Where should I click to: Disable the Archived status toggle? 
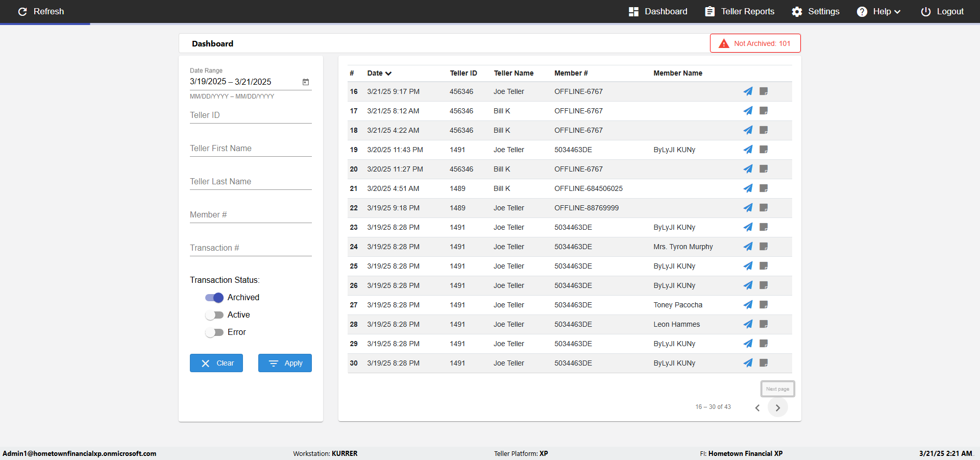pos(214,298)
